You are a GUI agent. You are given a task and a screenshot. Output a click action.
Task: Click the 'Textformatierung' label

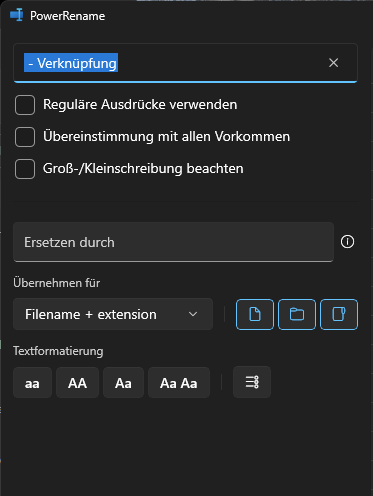[58, 351]
